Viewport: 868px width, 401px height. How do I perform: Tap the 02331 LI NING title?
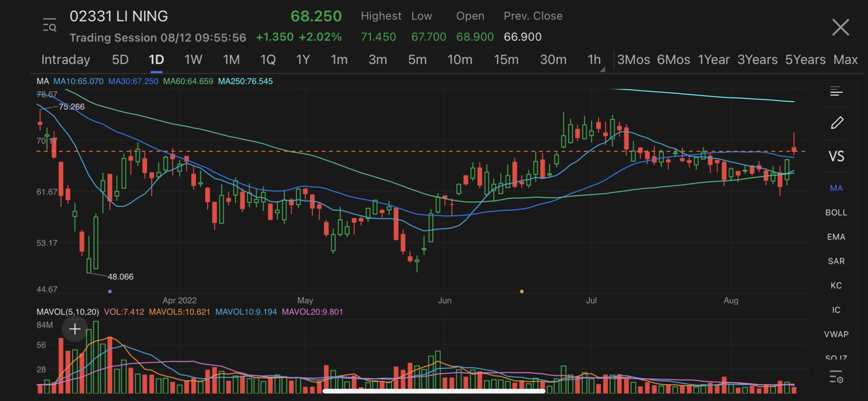[x=119, y=16]
